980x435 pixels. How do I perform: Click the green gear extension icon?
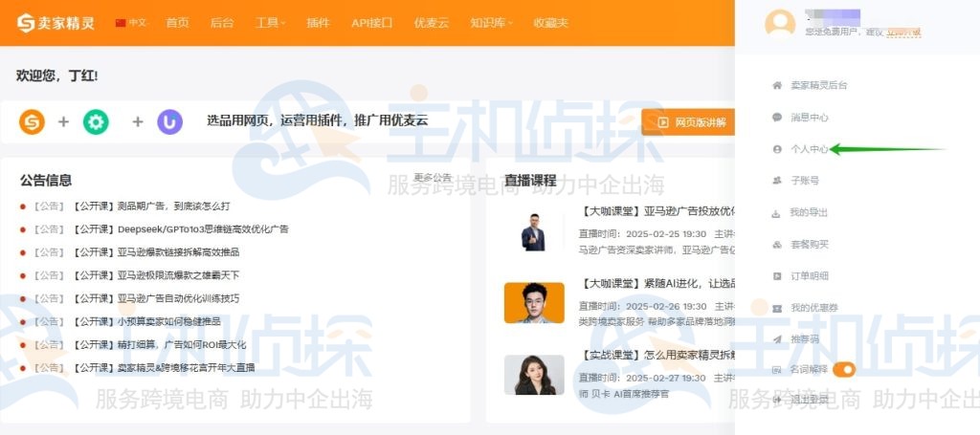point(96,121)
